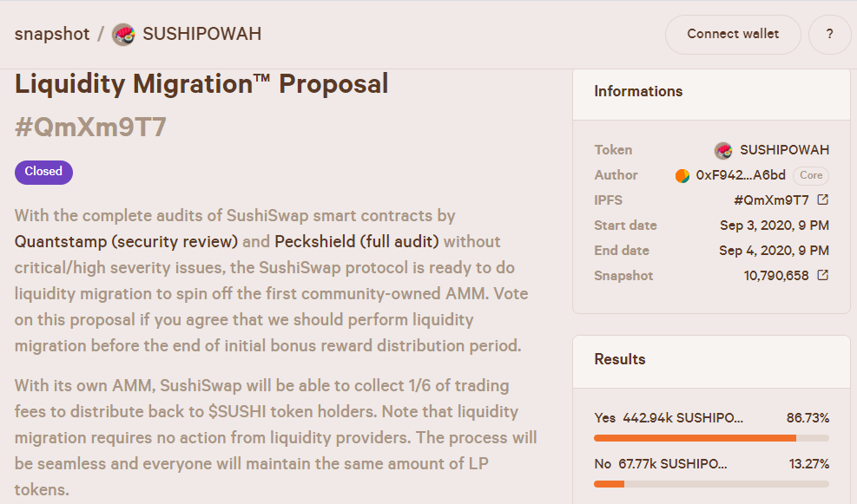
Task: Click the #QmXm9T7 IPFS hash link
Action: pyautogui.click(x=771, y=200)
